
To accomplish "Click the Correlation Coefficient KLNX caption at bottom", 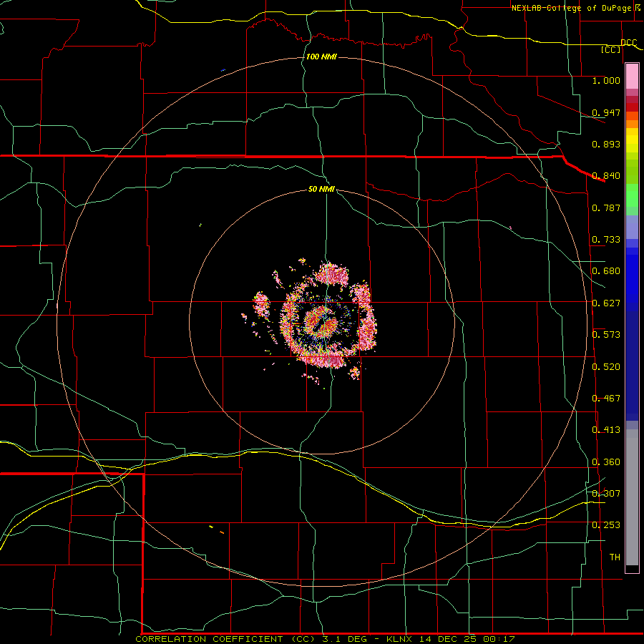I will (325, 639).
